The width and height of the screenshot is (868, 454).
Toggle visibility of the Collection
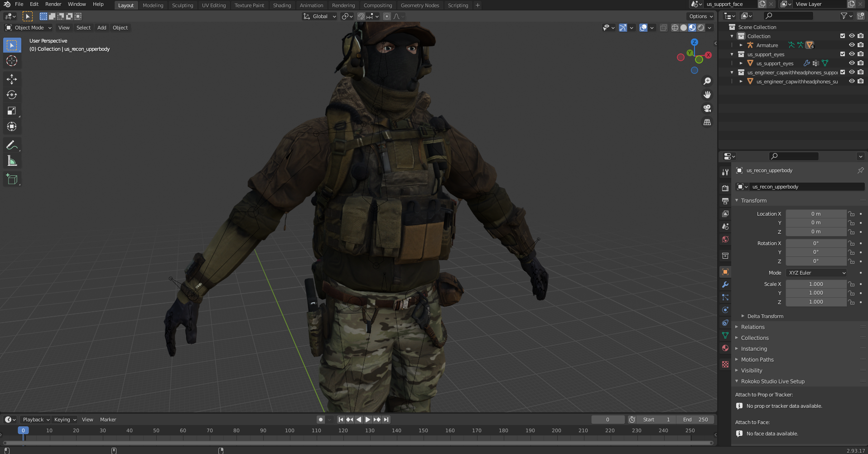[x=852, y=36]
